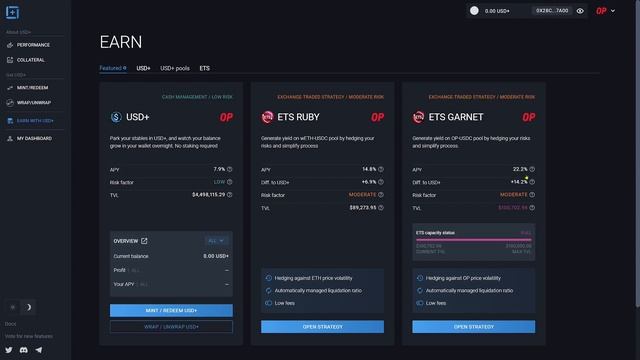Click the EARN page heading

tap(121, 42)
